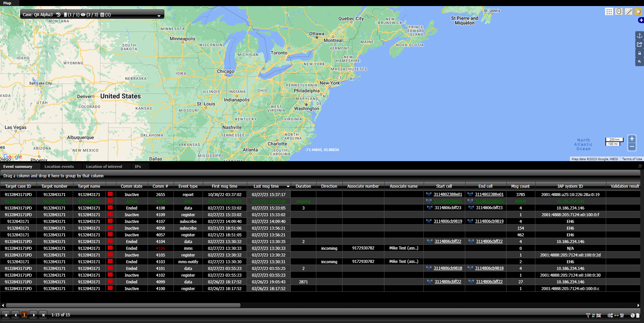Click the add marker annotation tool
Image resolution: width=644 pixels, height=323 pixels.
[619, 12]
